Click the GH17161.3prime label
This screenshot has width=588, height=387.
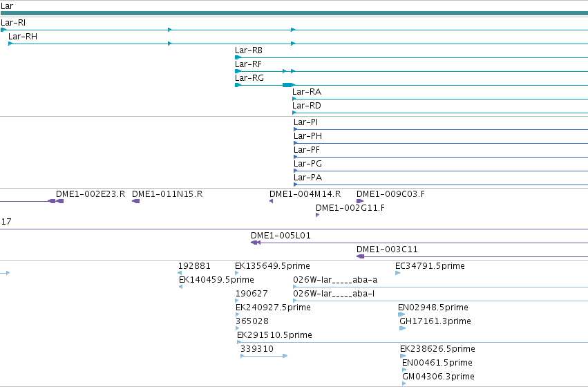tap(435, 322)
